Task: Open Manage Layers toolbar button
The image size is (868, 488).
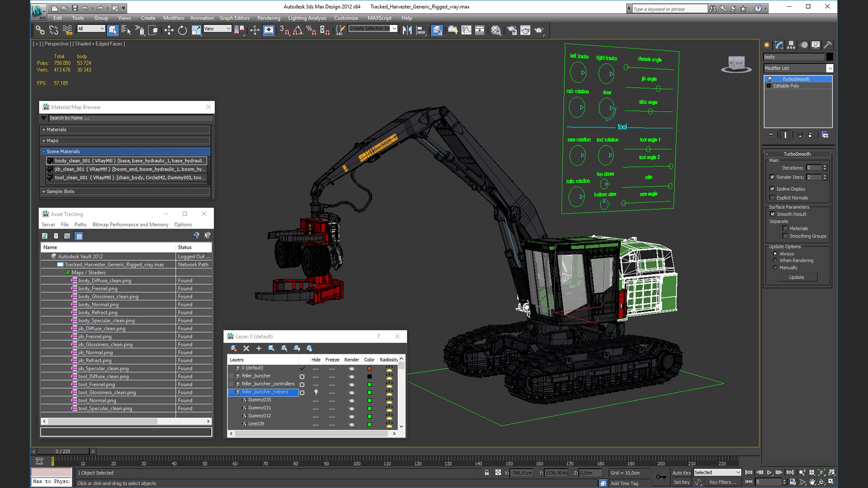Action: click(x=437, y=30)
